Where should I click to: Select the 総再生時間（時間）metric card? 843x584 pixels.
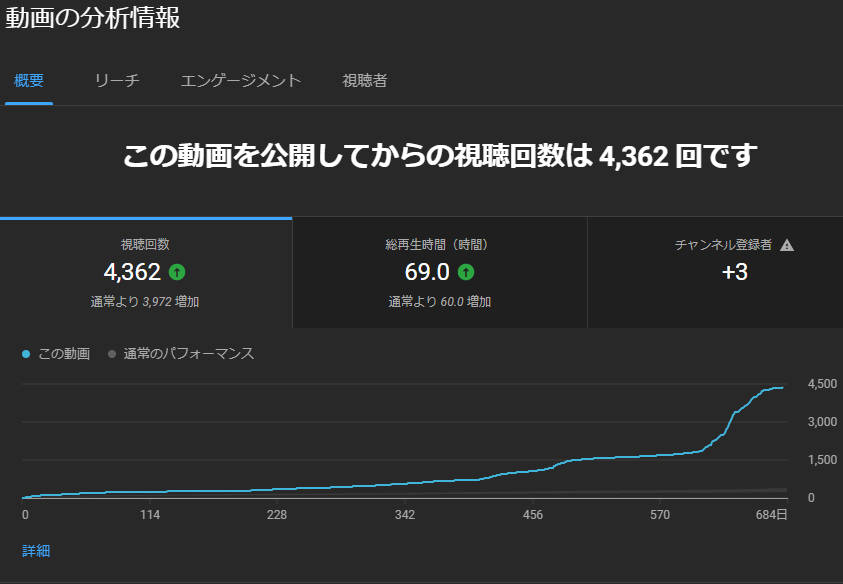point(440,273)
